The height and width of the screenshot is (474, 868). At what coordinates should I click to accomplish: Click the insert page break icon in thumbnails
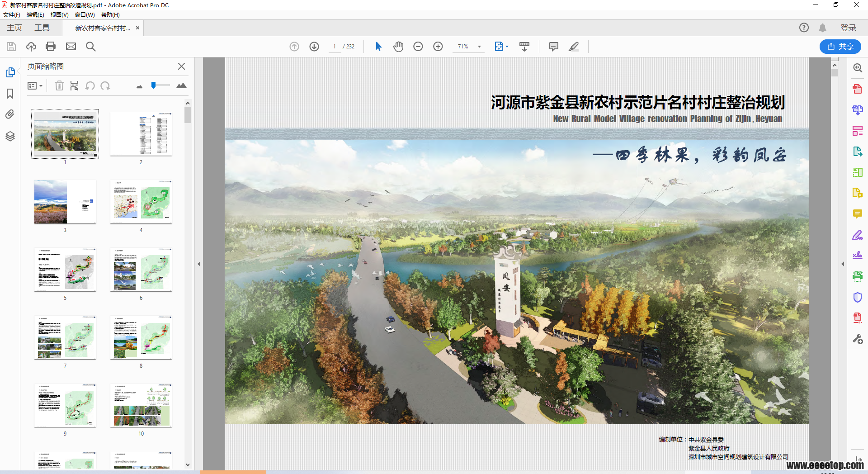click(75, 85)
